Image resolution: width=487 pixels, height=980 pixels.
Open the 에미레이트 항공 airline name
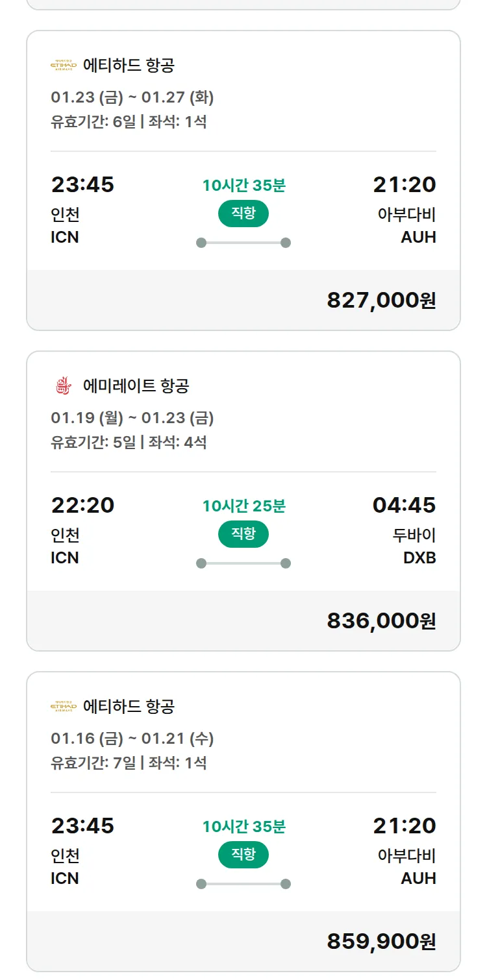pyautogui.click(x=136, y=386)
